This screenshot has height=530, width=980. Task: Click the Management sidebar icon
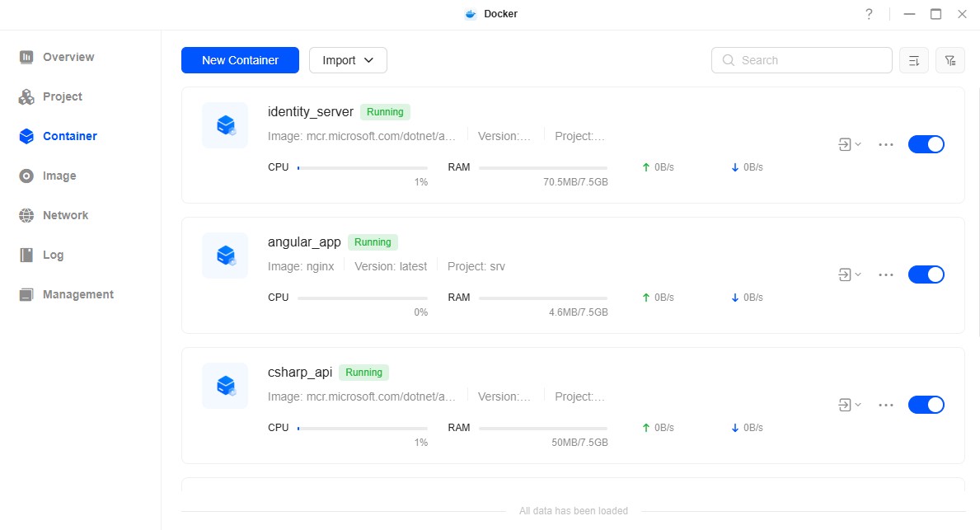point(26,294)
